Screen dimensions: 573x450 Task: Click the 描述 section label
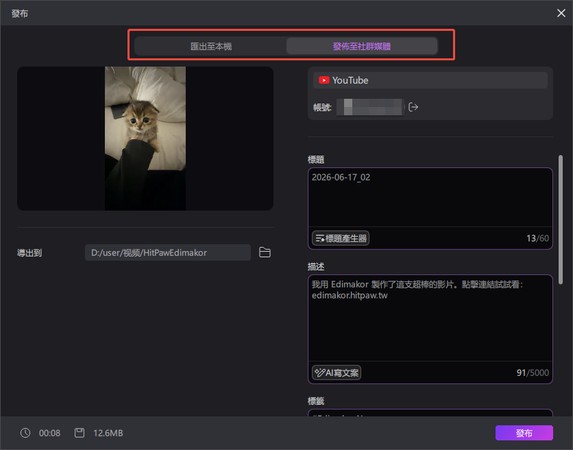(x=316, y=266)
